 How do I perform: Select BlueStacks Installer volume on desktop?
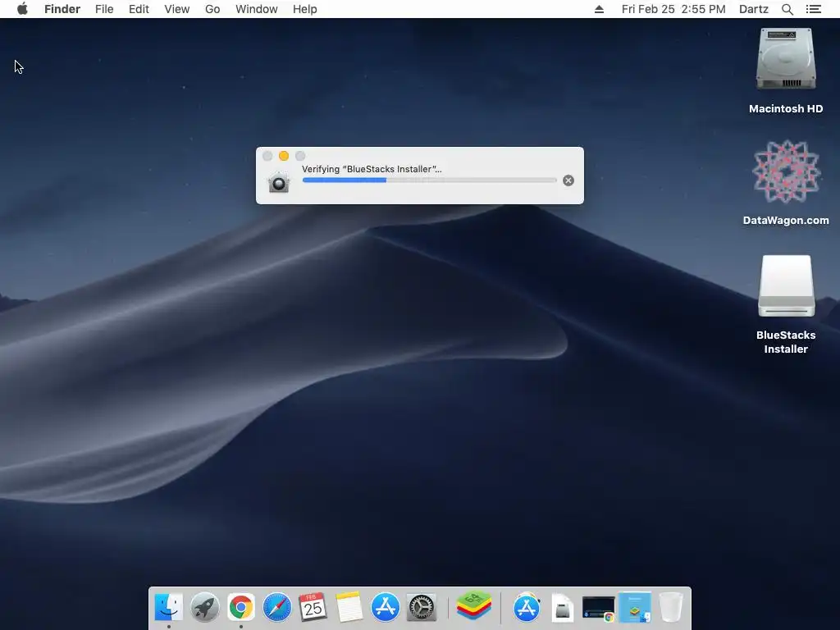(x=786, y=304)
